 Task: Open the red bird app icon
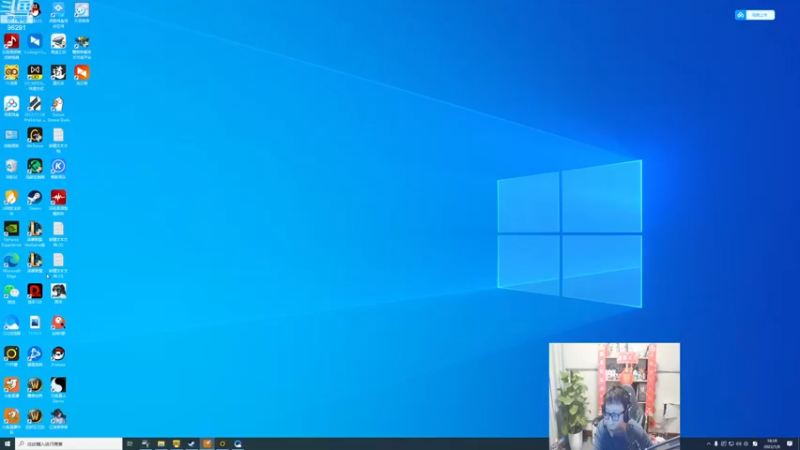coord(58,322)
